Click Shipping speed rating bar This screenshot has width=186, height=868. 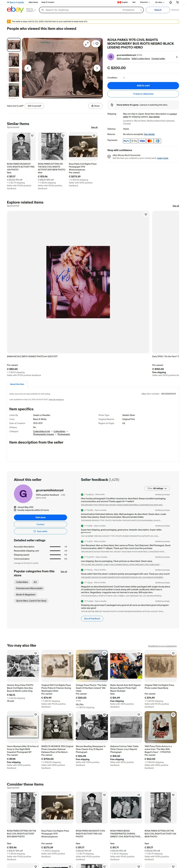coord(55,555)
